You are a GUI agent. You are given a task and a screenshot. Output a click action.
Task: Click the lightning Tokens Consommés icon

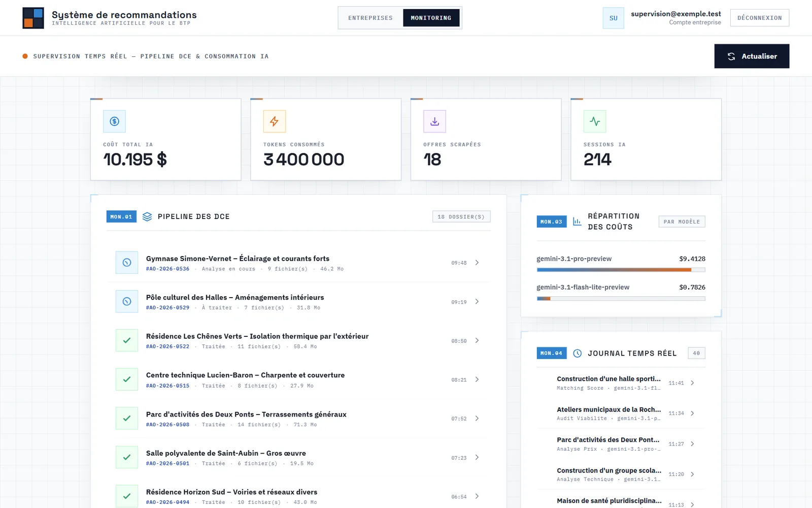(x=275, y=121)
